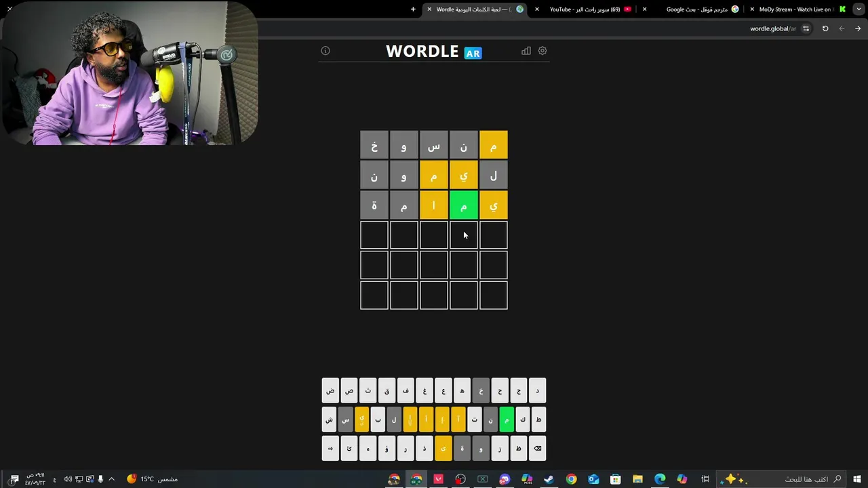Tap the ج key on keyboard
868x488 pixels.
point(519,390)
